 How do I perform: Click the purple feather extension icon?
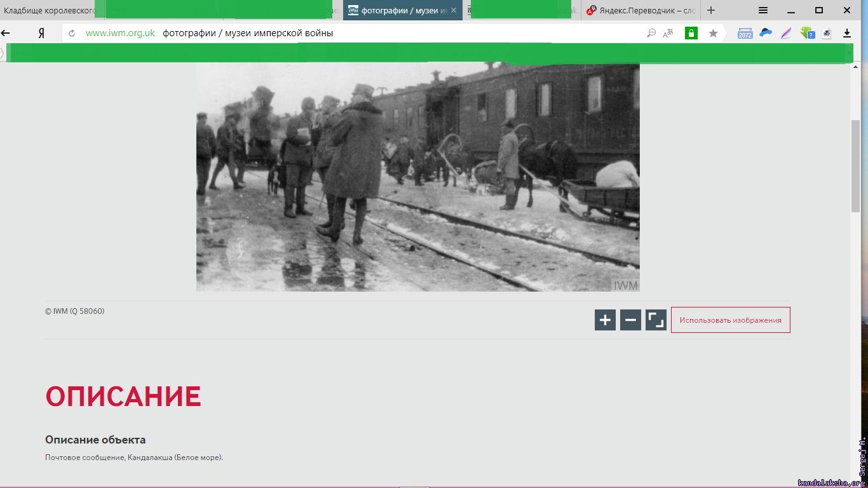point(786,33)
